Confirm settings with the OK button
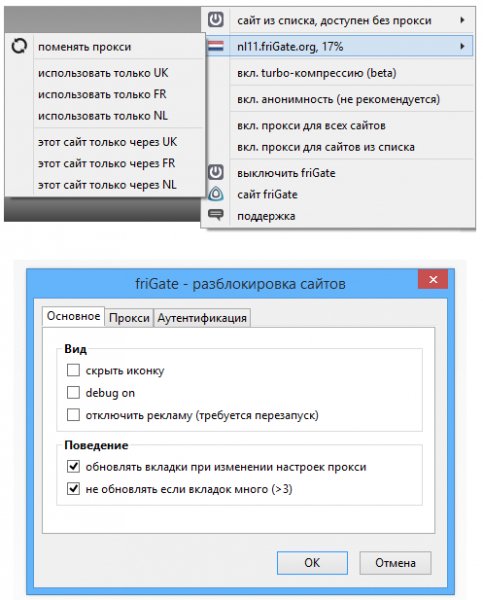The height and width of the screenshot is (600, 483). (312, 562)
